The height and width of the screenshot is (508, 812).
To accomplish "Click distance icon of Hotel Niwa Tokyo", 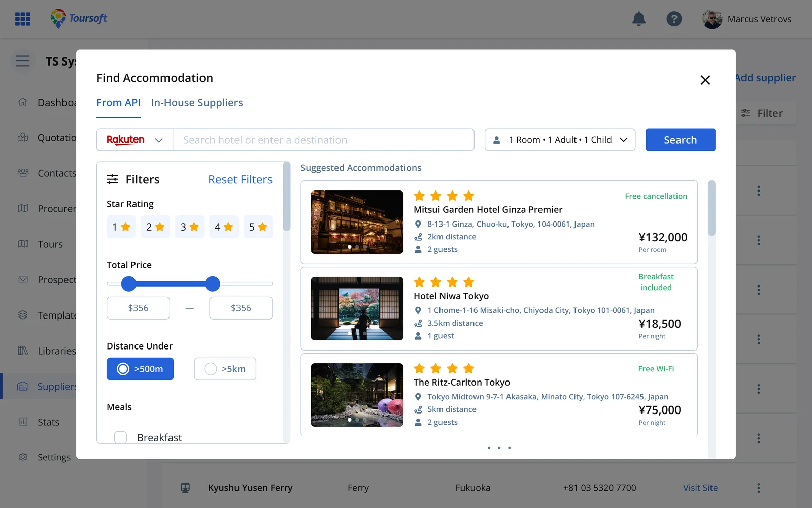I will [418, 323].
